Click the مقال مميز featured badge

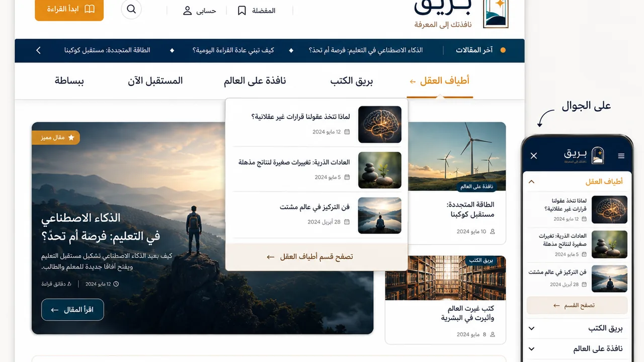tap(56, 137)
